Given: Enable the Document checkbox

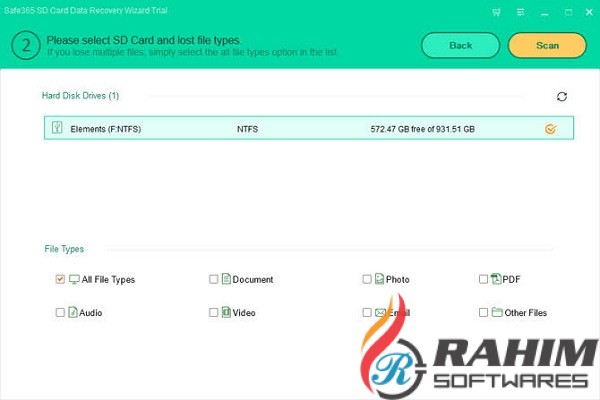Looking at the screenshot, I should [x=214, y=279].
